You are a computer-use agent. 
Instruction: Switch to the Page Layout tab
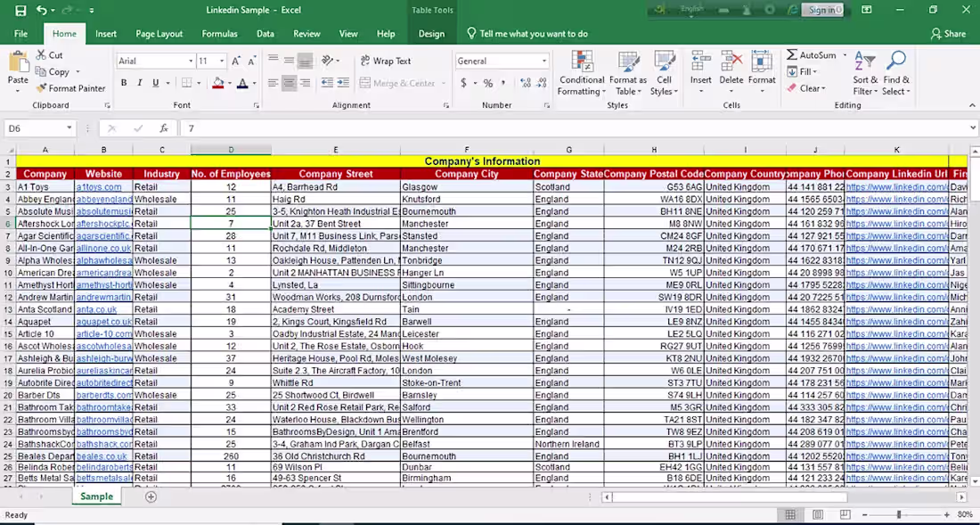click(x=159, y=34)
